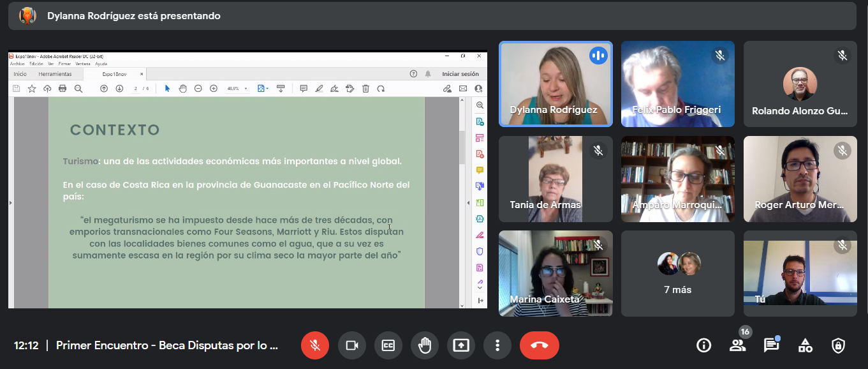Click the '7 más' participants tile
This screenshot has width=868, height=369.
677,273
